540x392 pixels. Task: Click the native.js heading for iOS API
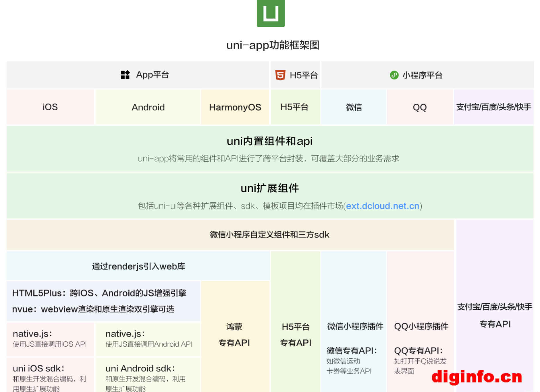[x=32, y=334]
